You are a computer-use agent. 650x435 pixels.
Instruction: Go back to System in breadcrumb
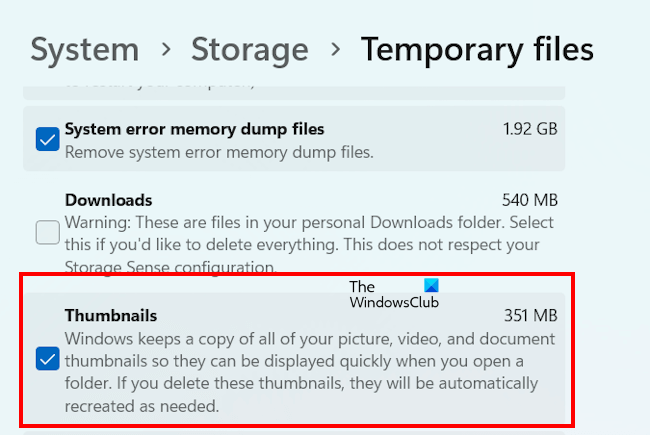85,49
